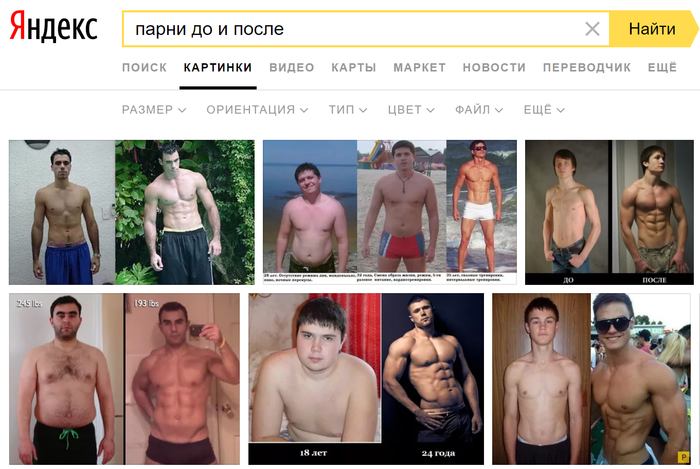
Task: Expand the Ещё filter dropdown
Action: (544, 110)
